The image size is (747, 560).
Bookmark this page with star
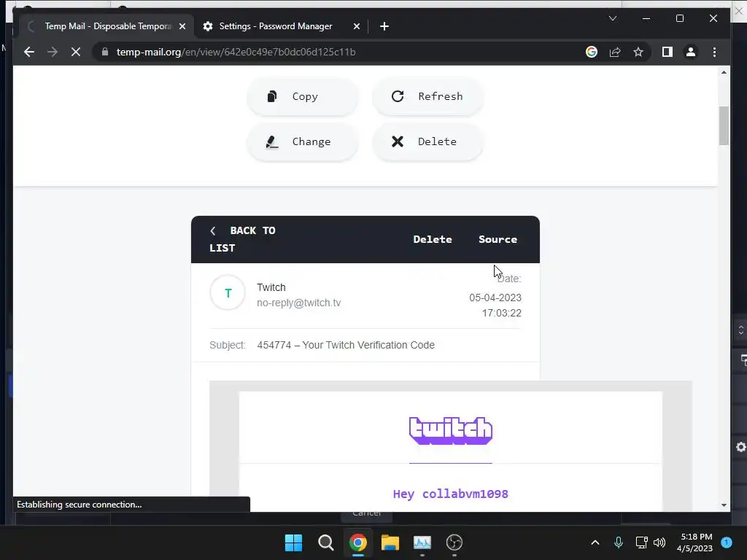click(638, 52)
